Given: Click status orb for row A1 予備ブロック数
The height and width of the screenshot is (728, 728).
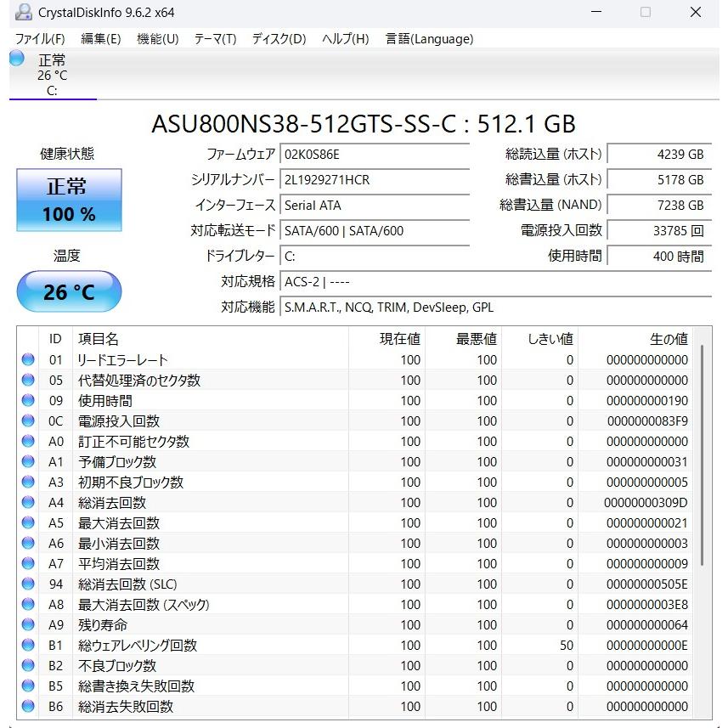Looking at the screenshot, I should click(x=28, y=461).
